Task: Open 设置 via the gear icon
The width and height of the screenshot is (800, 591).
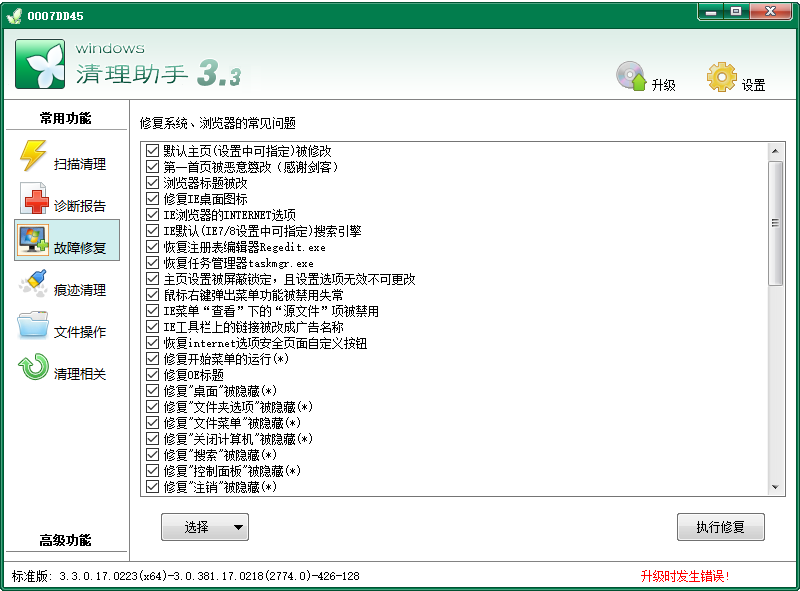Action: click(x=721, y=77)
